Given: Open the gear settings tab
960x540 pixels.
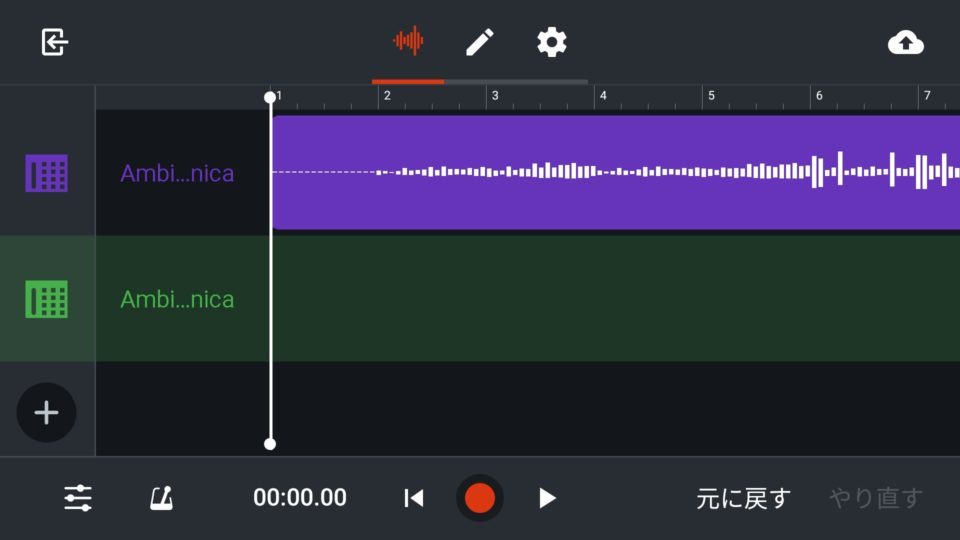Looking at the screenshot, I should point(552,42).
